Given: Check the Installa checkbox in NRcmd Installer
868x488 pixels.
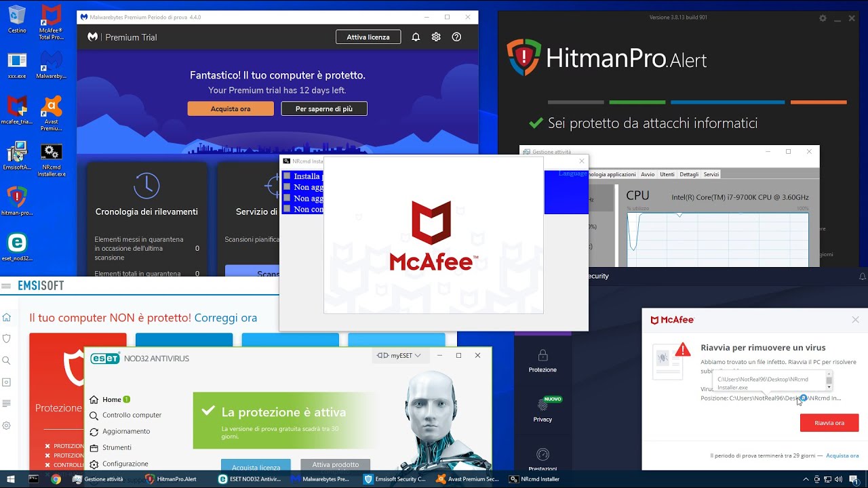Looking at the screenshot, I should point(287,176).
